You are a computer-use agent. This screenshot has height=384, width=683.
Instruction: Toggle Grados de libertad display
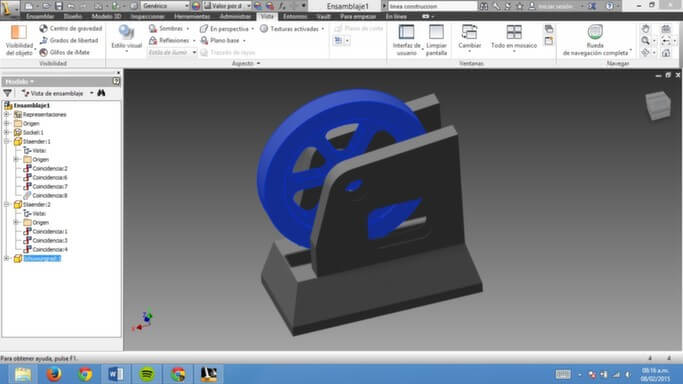pos(69,40)
